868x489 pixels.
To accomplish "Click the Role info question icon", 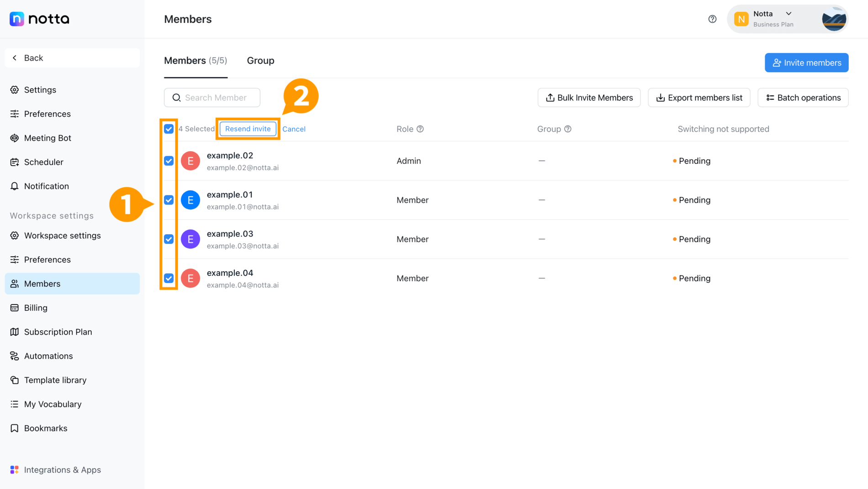I will pyautogui.click(x=420, y=129).
